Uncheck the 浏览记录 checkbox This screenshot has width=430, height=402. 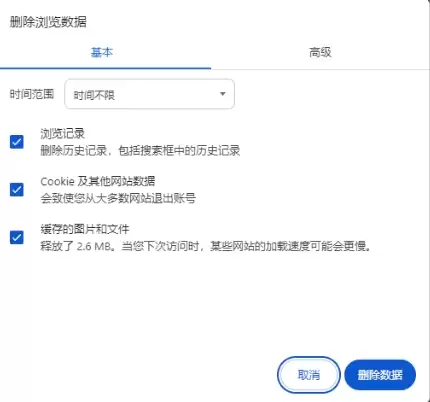(x=17, y=142)
